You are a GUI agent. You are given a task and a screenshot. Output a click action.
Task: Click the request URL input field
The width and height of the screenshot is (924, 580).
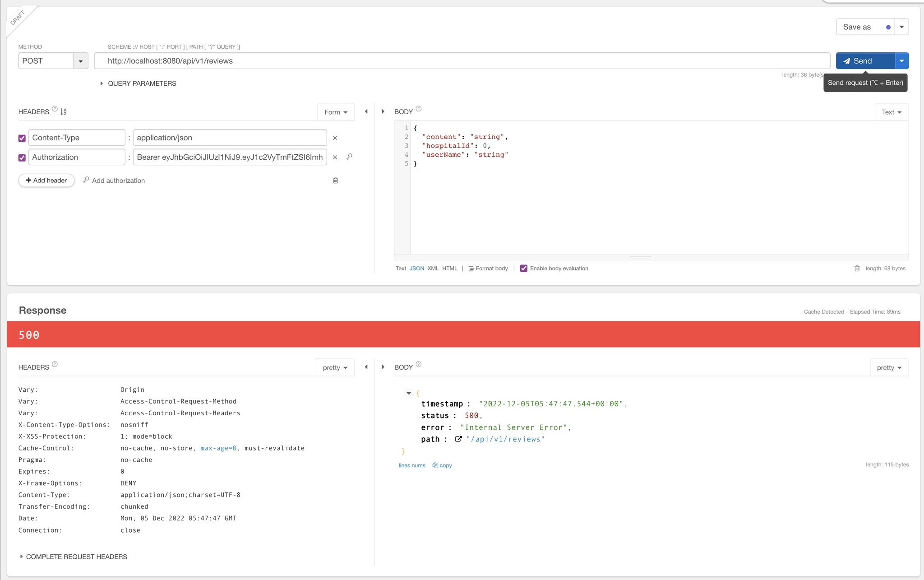[462, 61]
